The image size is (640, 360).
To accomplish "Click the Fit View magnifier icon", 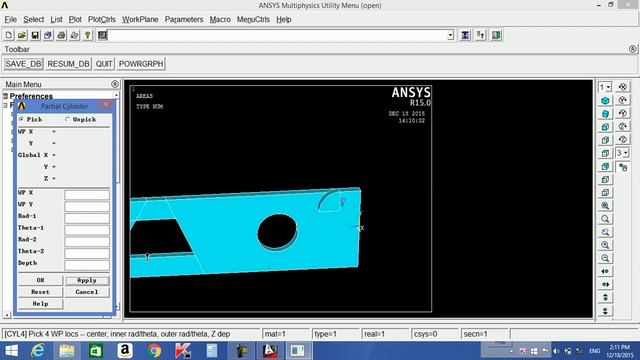I will 605,206.
